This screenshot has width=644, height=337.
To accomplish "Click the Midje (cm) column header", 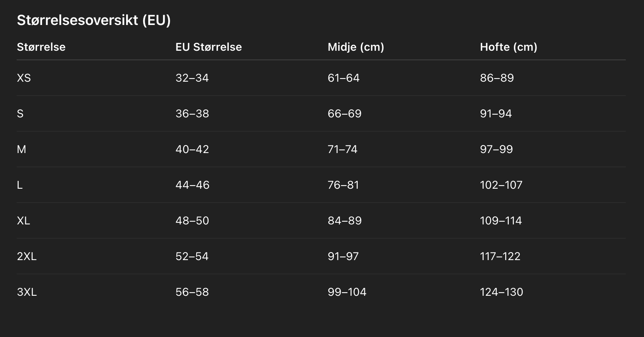I will (356, 47).
